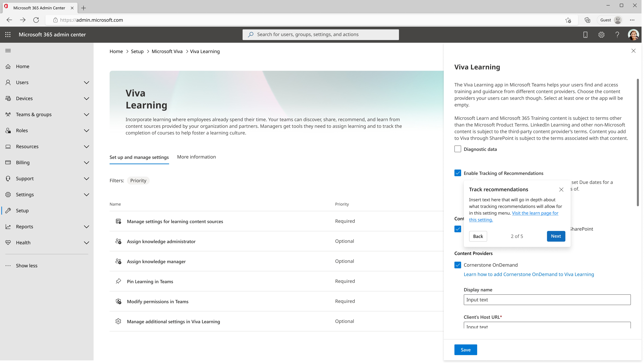Click the Pin Learning in Teams pin icon
The image size is (644, 364).
(x=118, y=281)
